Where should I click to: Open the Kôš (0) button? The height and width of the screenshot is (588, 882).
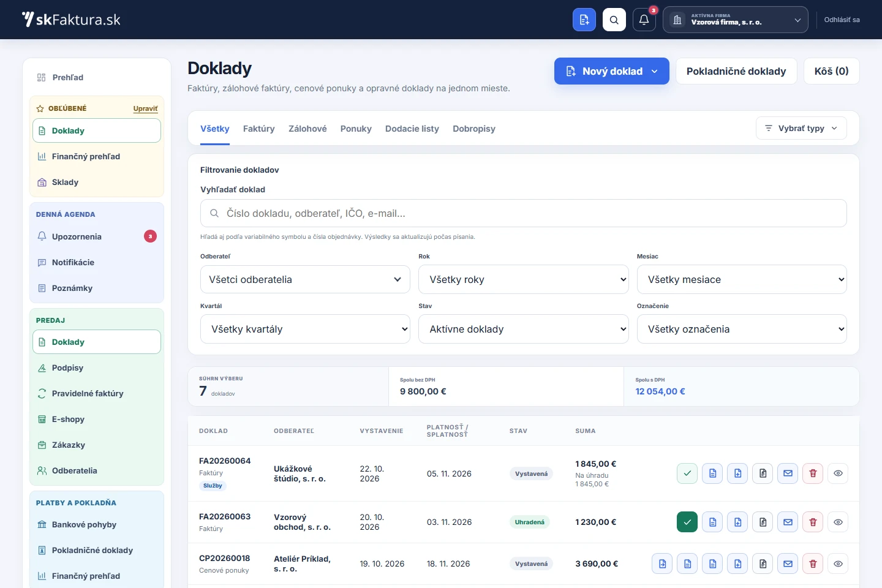click(x=831, y=71)
